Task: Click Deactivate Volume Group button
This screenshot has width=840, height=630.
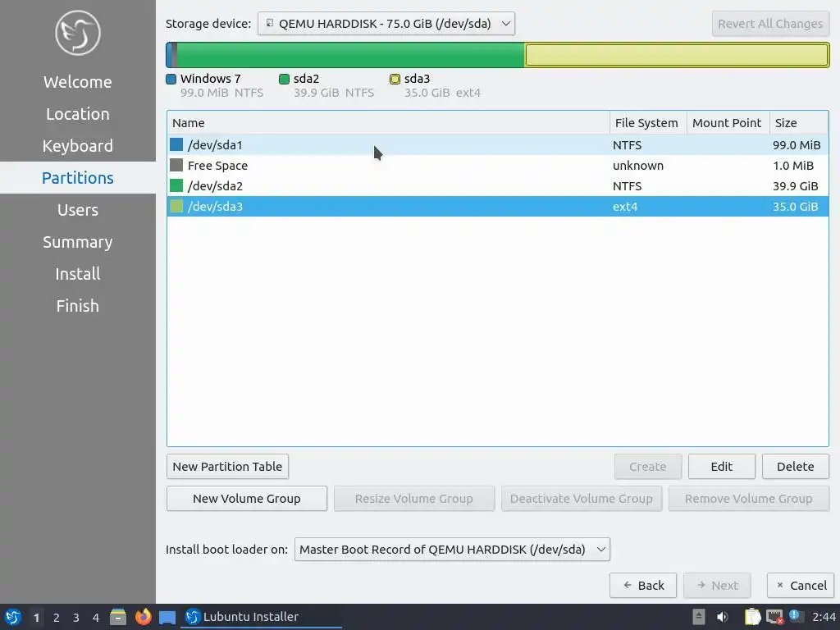Action: 582,499
